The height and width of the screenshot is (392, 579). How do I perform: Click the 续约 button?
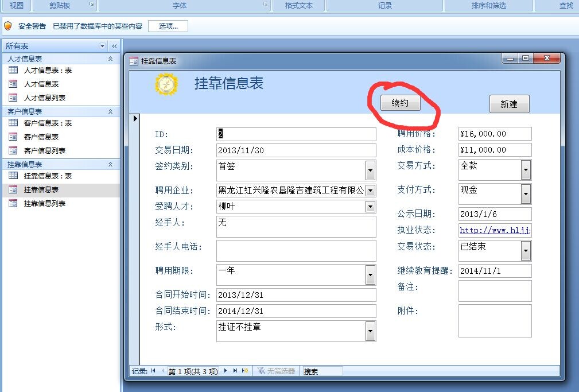[400, 103]
